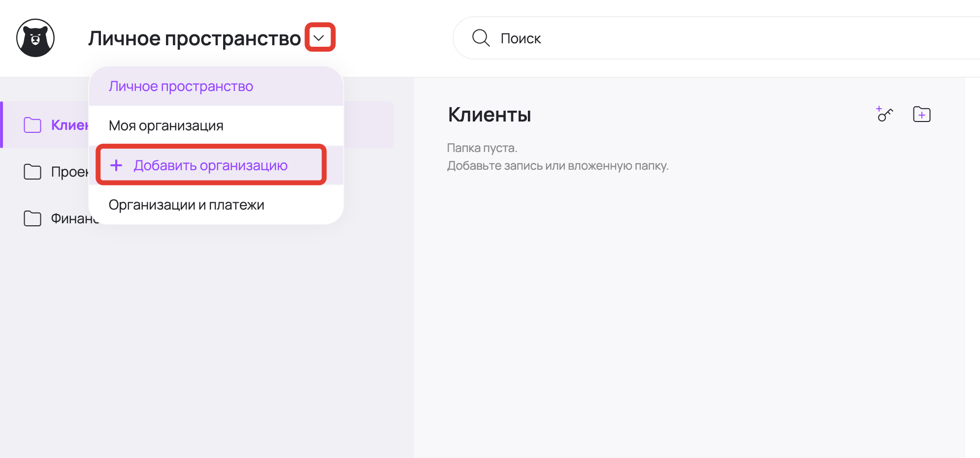The image size is (980, 458).
Task: Switch to 'Моя организация'
Action: [x=216, y=125]
